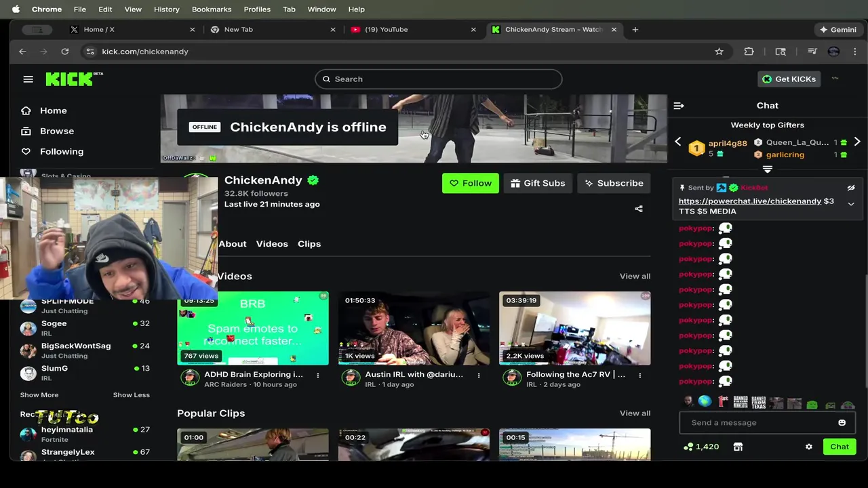Open the powerchat.live/chickenandy link
Screen dimensions: 868x488
coord(750,201)
